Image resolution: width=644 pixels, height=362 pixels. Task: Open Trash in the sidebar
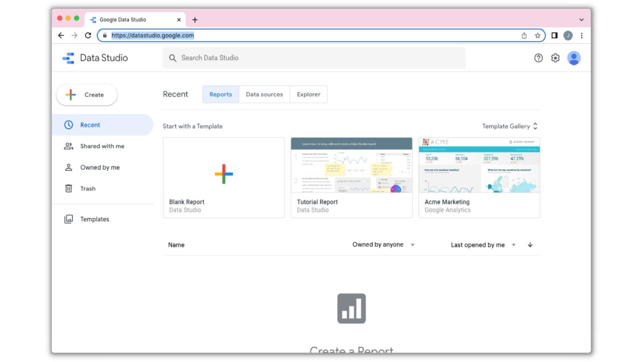click(x=102, y=189)
